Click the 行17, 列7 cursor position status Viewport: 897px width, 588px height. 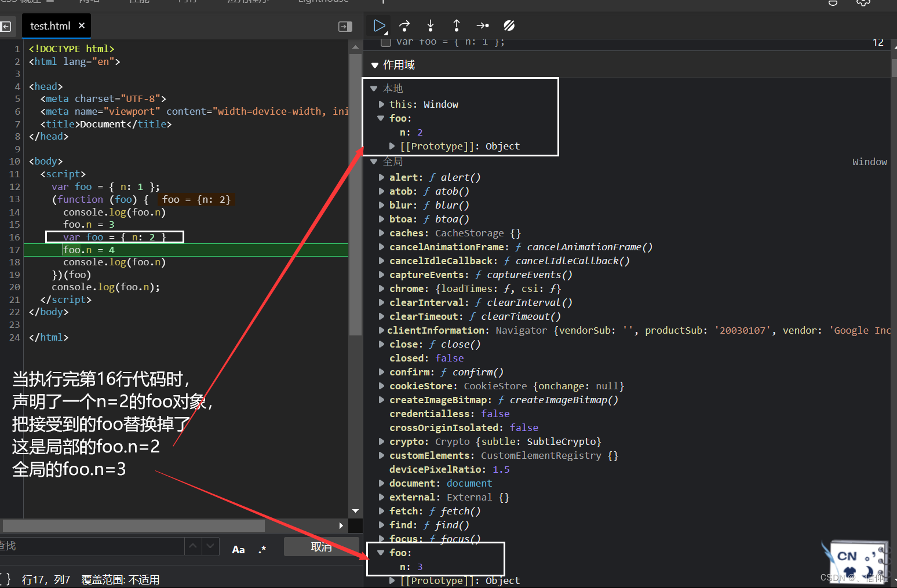[x=46, y=579]
